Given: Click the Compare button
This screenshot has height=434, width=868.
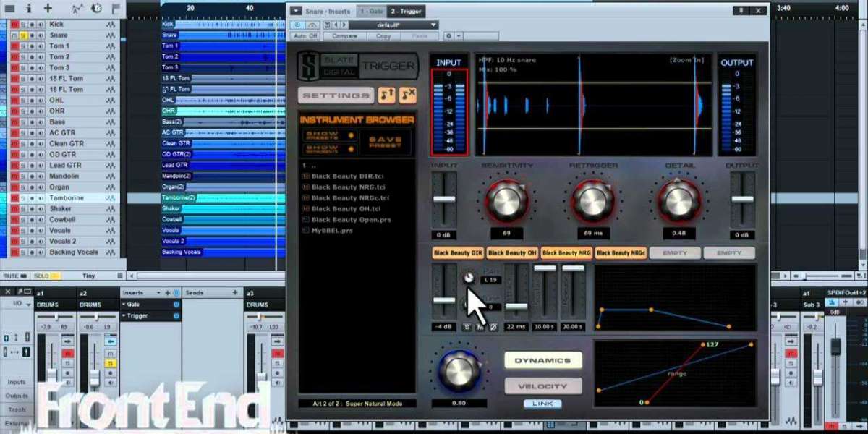Looking at the screenshot, I should (x=344, y=35).
